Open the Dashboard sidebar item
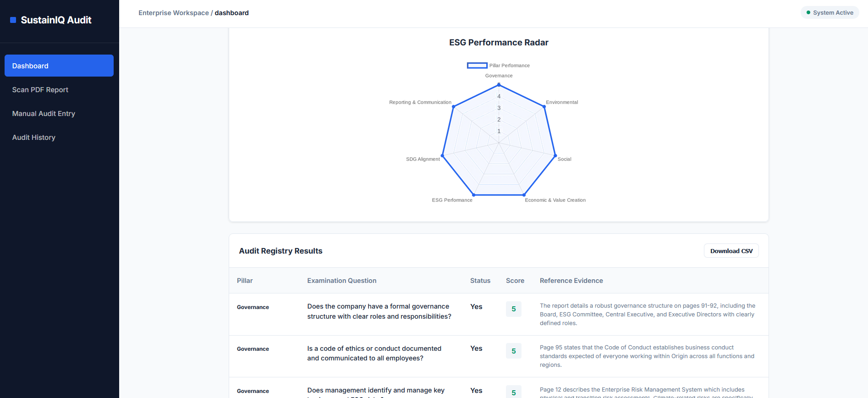This screenshot has width=868, height=398. (59, 66)
